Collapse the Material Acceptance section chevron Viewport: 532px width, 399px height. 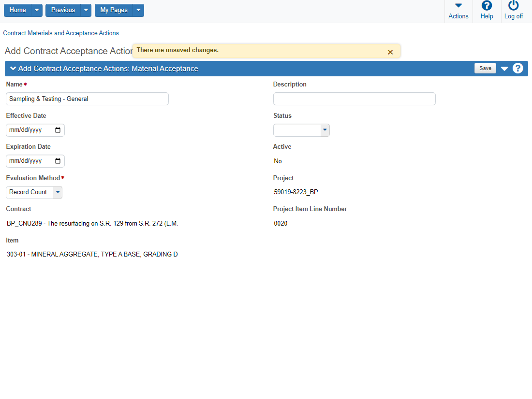click(13, 69)
